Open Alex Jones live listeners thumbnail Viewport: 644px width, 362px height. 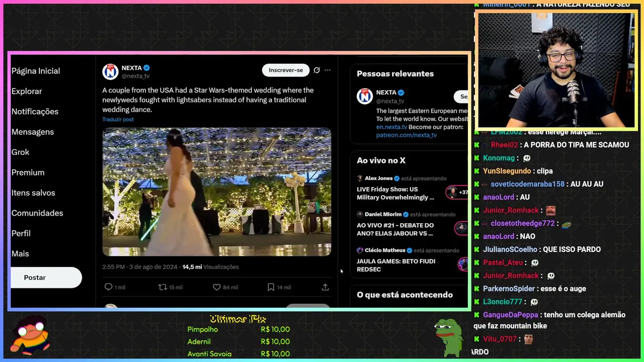457,192
